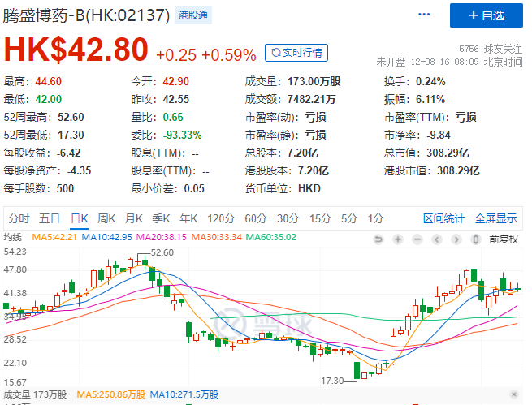Switch to the 15分 interval tab
Image resolution: width=532 pixels, height=405 pixels.
(320, 218)
